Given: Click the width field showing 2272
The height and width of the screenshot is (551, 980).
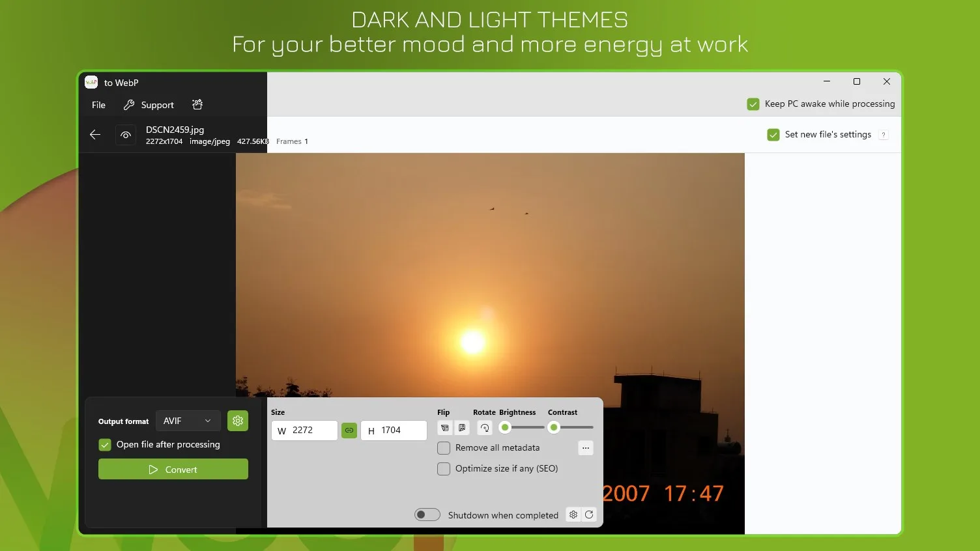Looking at the screenshot, I should click(x=304, y=431).
